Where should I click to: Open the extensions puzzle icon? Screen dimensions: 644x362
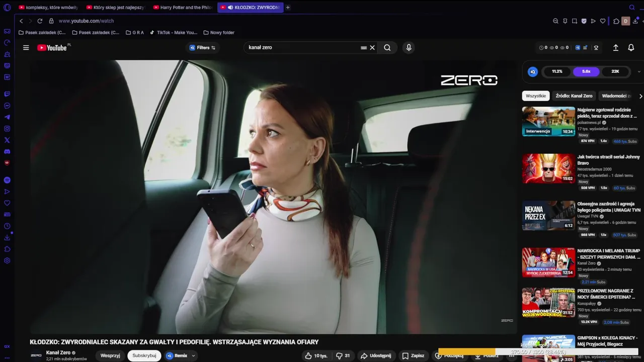616,21
